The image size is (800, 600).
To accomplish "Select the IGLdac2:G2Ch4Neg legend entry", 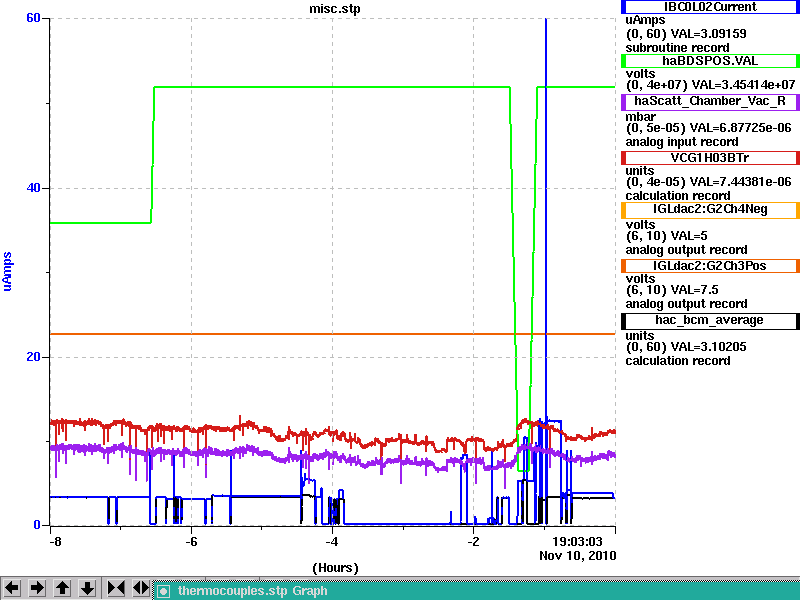I will 710,210.
